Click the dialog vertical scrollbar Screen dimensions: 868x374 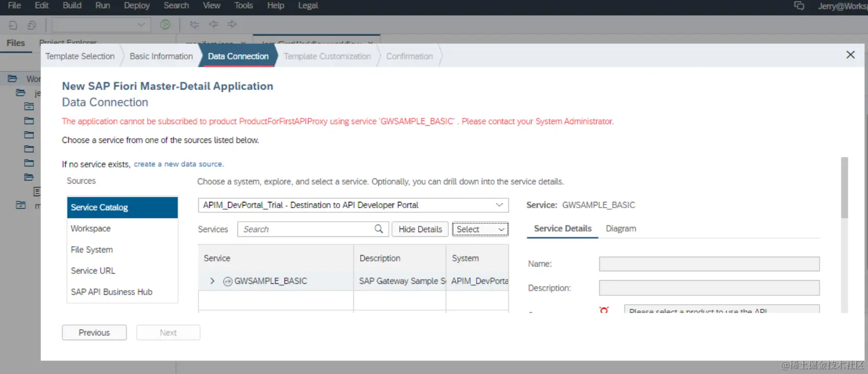[845, 188]
